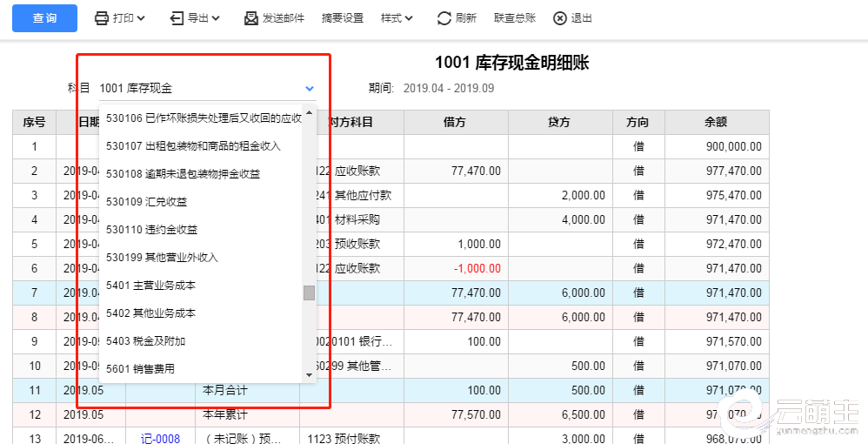Select 5401 主营业务成本 from list
The height and width of the screenshot is (444, 868).
tap(151, 286)
